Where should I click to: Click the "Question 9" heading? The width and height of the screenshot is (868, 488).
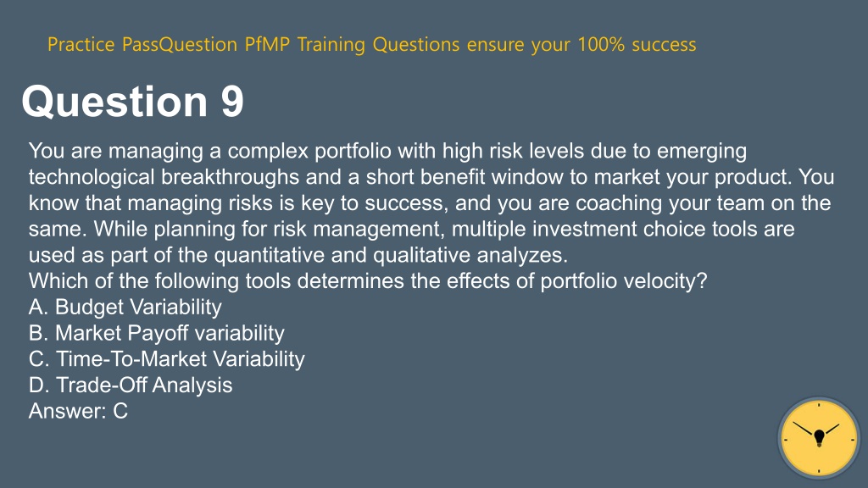tap(132, 102)
